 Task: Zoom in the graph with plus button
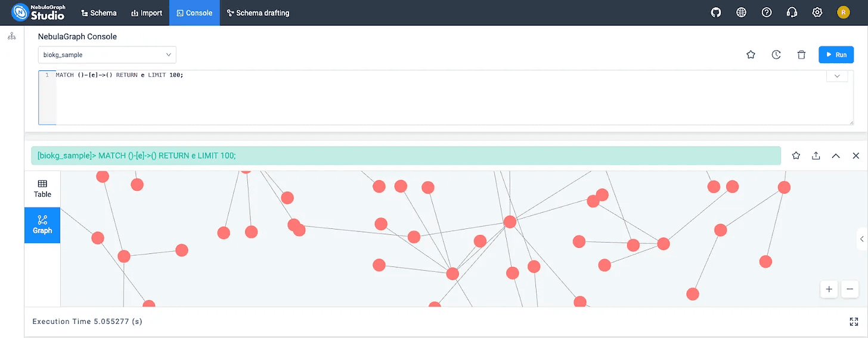click(x=829, y=290)
